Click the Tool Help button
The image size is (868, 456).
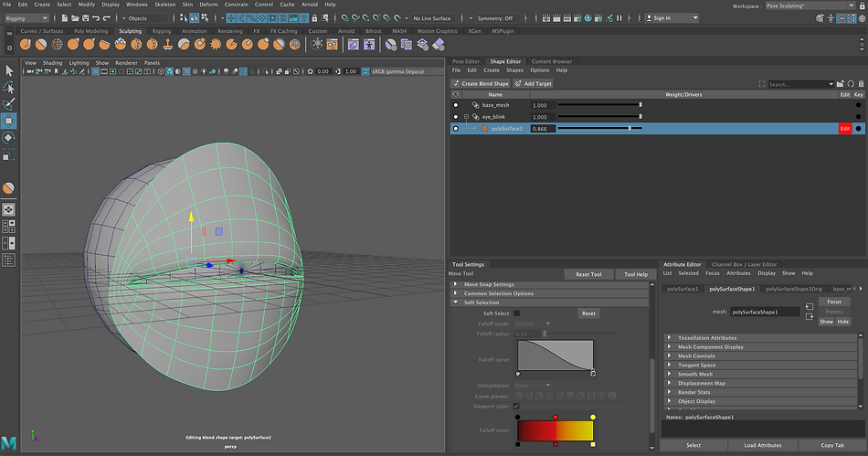636,274
